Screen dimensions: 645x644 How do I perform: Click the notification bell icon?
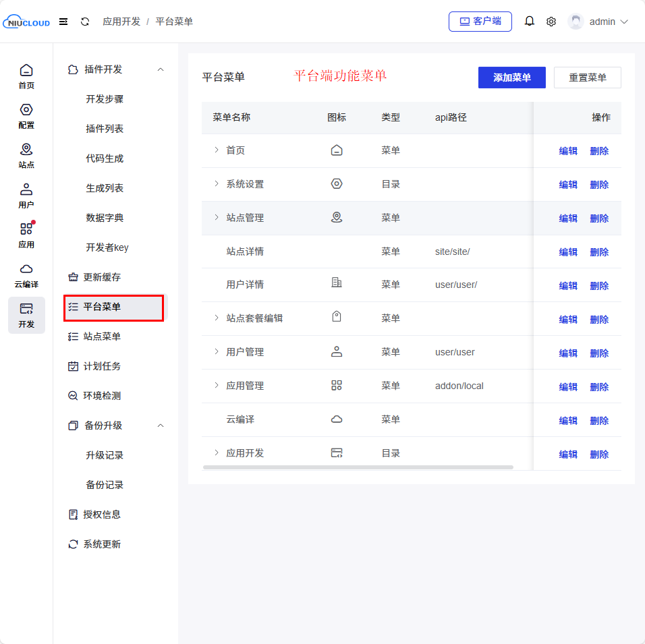click(x=530, y=22)
